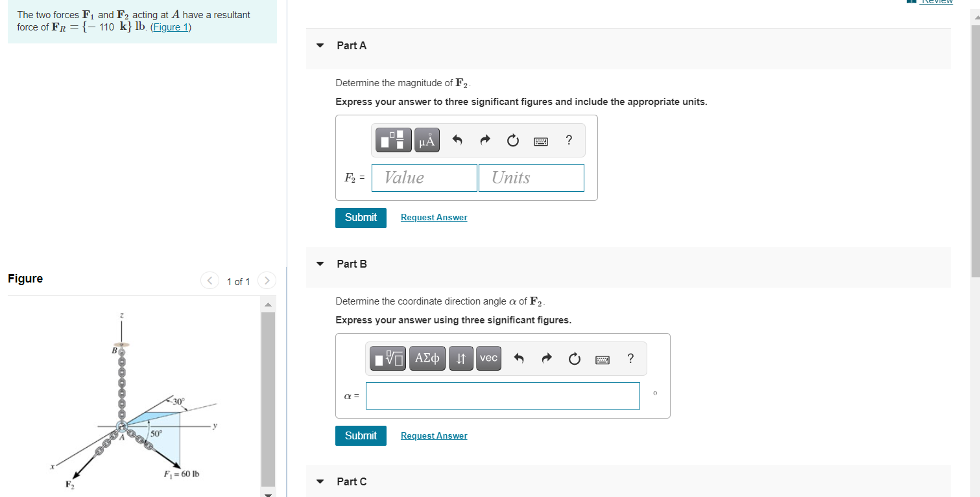Click the reset answer icon in Part B

[x=574, y=358]
